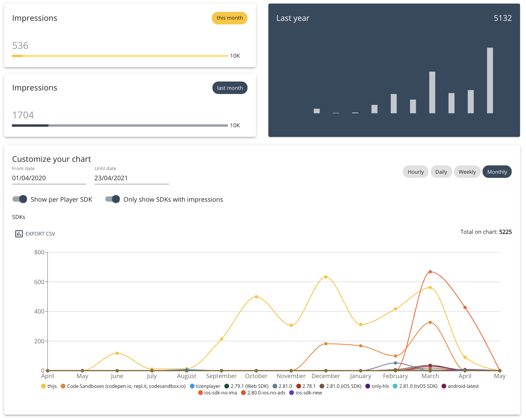
Task: Click the green 2.79.1 (Web SDK) legend dot
Action: coord(226,386)
